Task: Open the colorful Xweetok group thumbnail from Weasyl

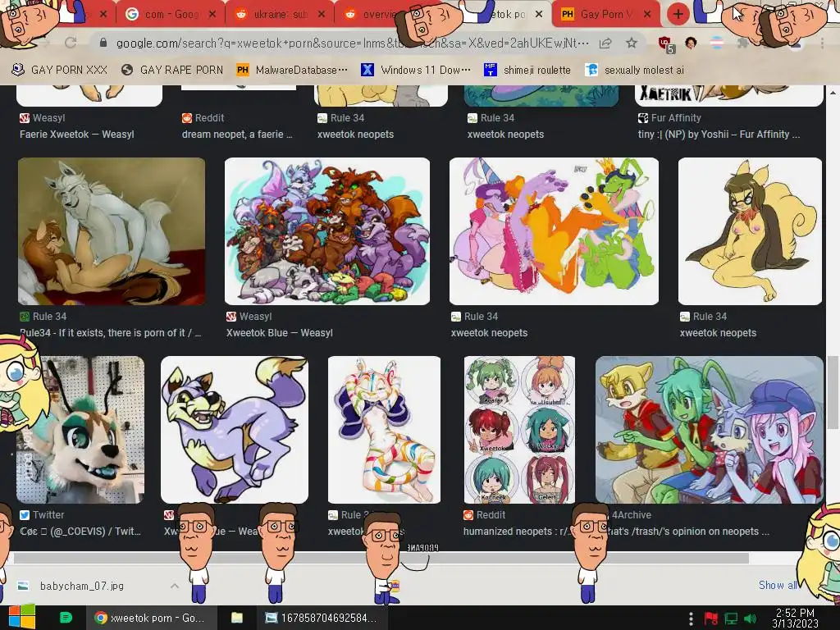Action: pyautogui.click(x=326, y=231)
